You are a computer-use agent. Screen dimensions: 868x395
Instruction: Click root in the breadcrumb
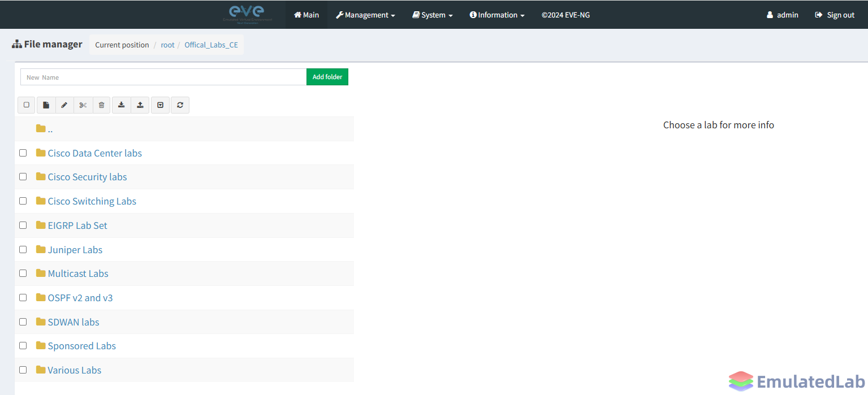pyautogui.click(x=168, y=45)
